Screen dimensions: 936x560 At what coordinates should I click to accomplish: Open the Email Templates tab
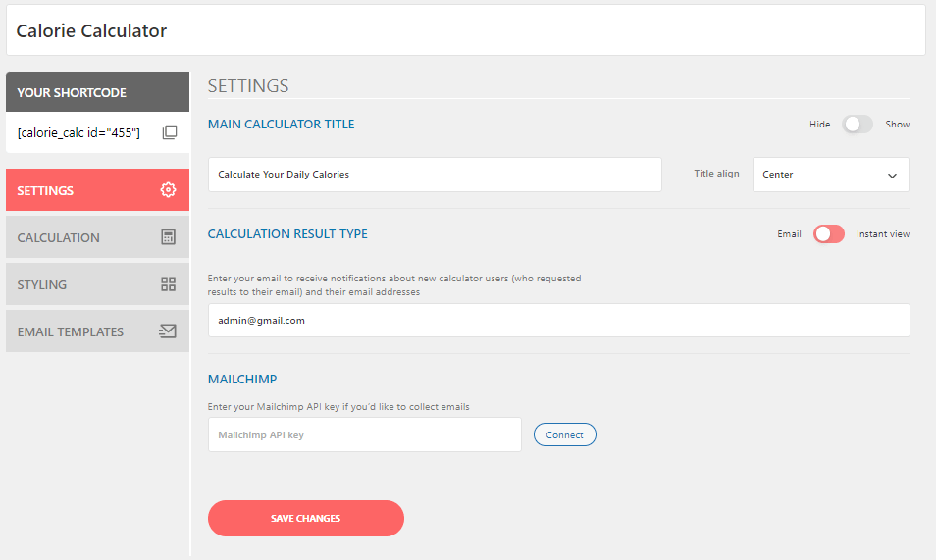(x=97, y=331)
